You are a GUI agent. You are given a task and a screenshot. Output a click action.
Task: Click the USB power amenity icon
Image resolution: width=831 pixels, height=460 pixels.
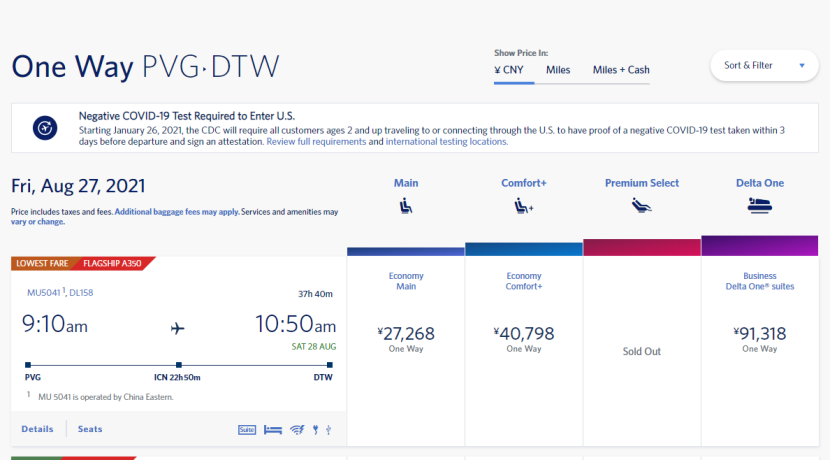click(328, 430)
